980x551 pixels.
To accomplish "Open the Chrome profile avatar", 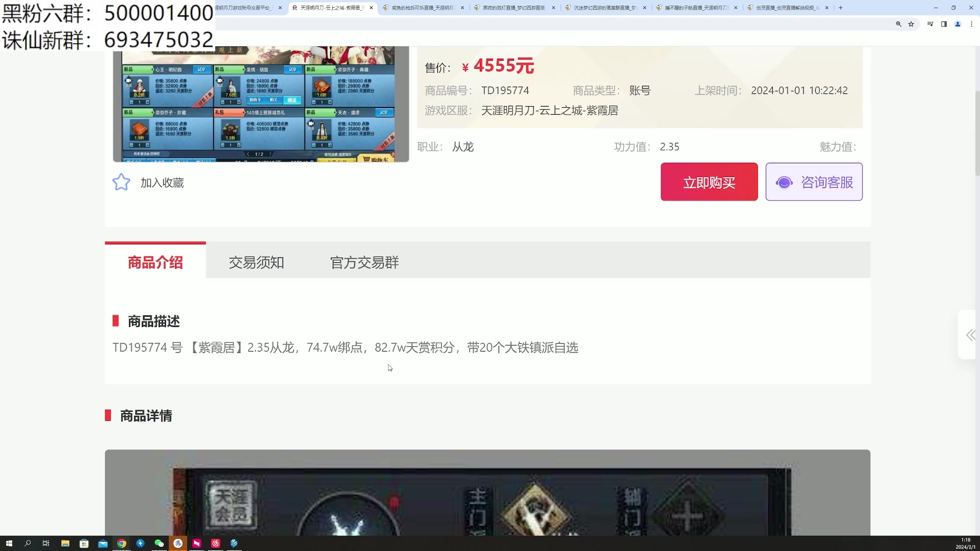I will coord(958,24).
